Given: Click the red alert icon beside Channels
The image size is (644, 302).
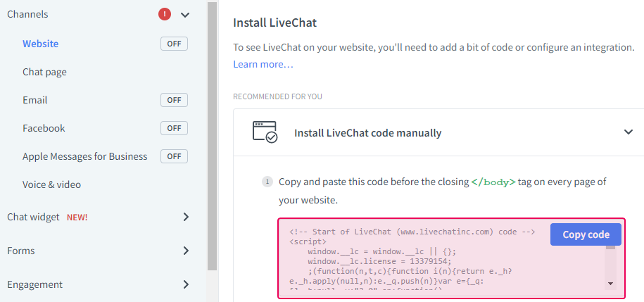Looking at the screenshot, I should [165, 14].
